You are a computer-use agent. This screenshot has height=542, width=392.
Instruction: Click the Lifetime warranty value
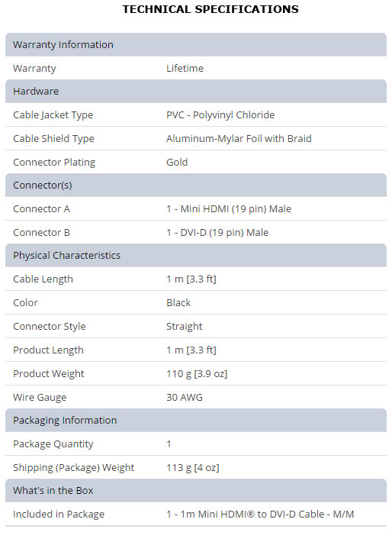pyautogui.click(x=185, y=69)
